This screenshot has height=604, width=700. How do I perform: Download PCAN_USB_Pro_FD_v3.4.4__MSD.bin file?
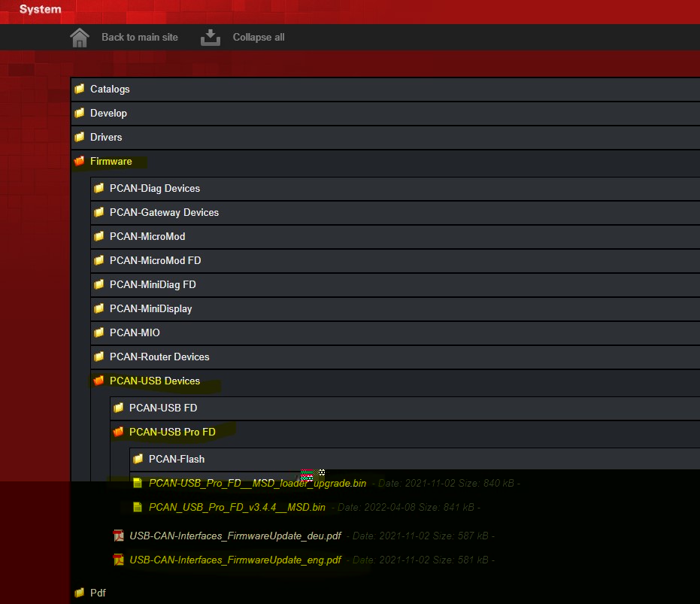(237, 508)
